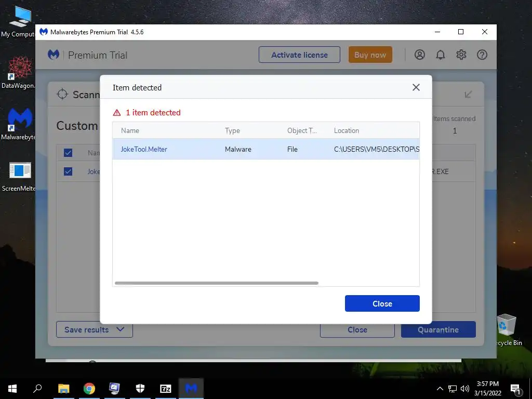Select the JokeTool.Melter detection link

[x=144, y=149]
